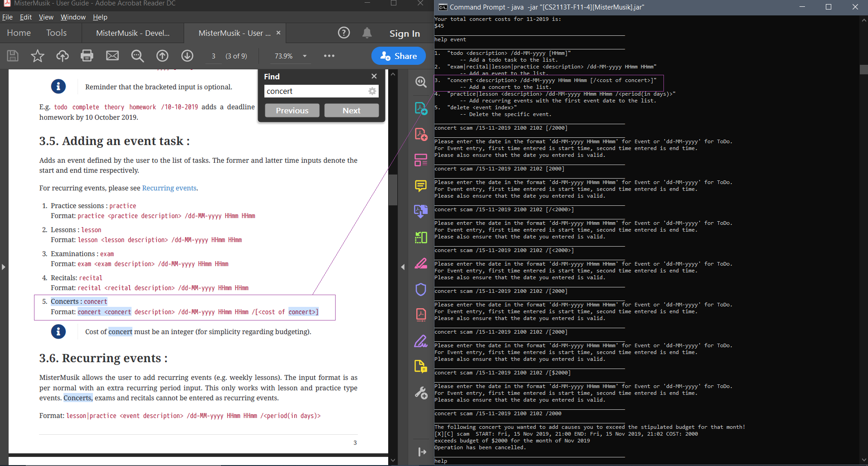Open the cloud upload icon
This screenshot has width=868, height=466.
coord(62,56)
